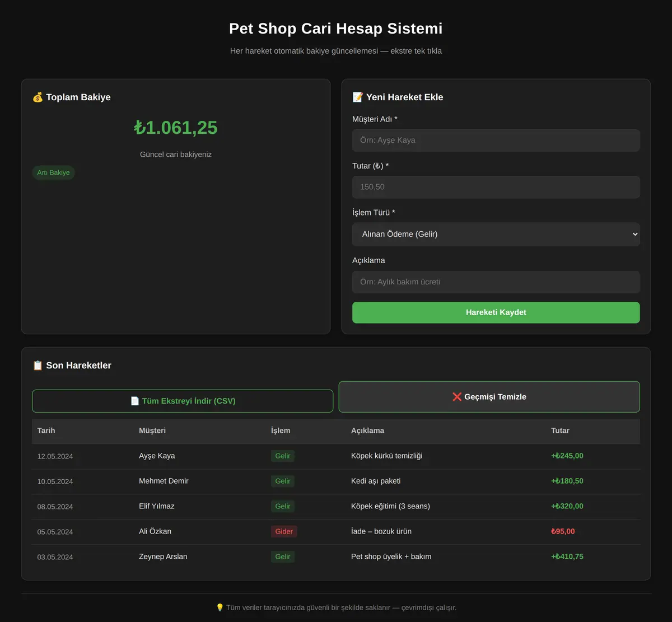Click amount +₺320,00
Viewport: 672px width, 622px height.
(567, 506)
